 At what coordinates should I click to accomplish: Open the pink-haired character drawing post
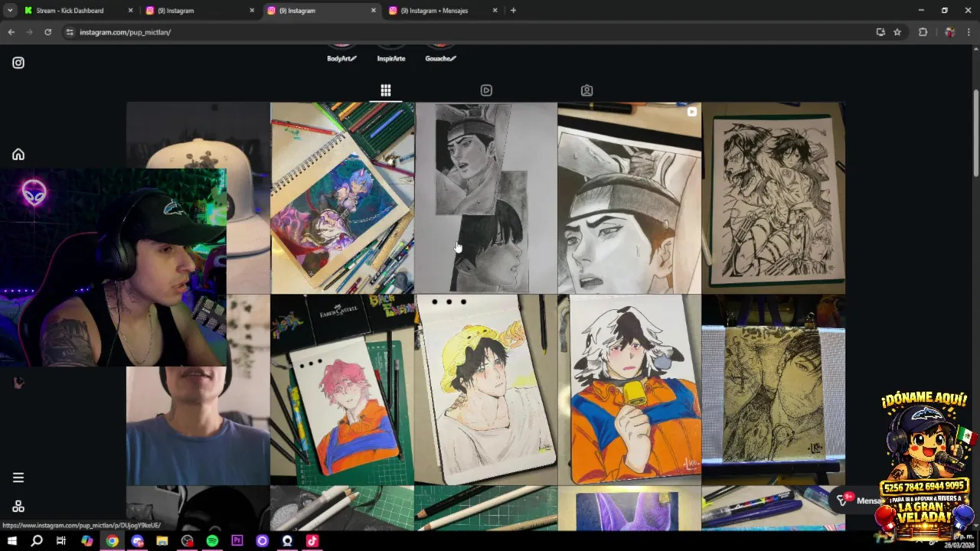coord(342,390)
